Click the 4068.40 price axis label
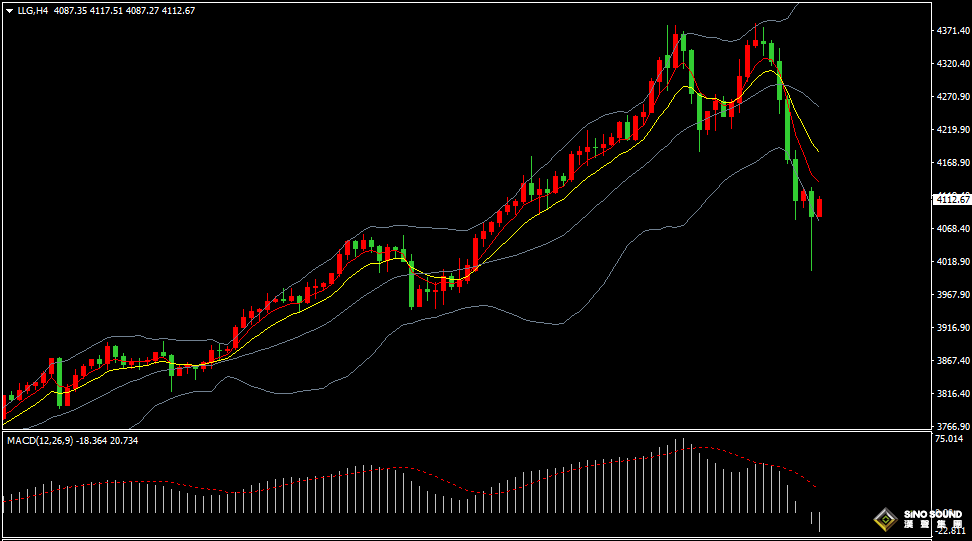972x541 pixels. coord(952,228)
